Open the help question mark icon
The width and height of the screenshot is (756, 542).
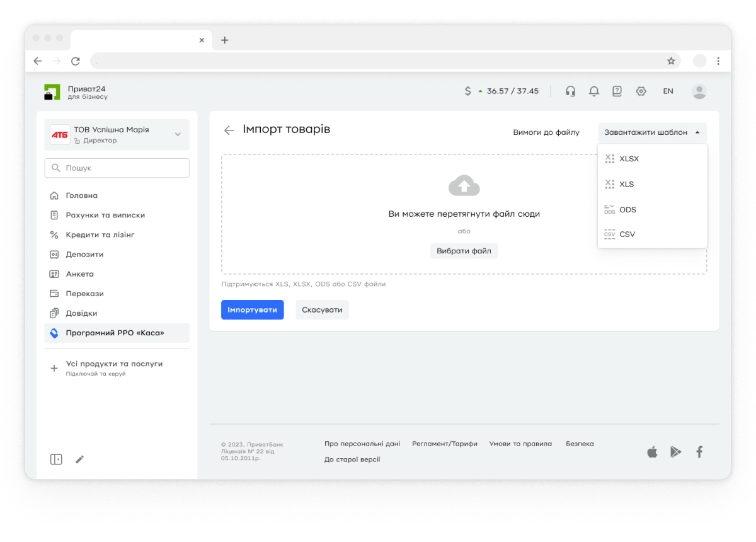pyautogui.click(x=617, y=91)
